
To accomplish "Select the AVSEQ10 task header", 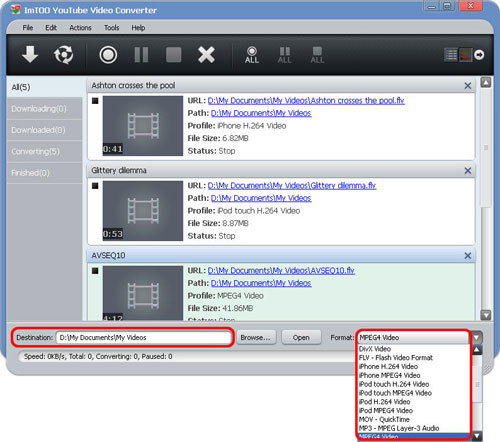I will [x=281, y=255].
